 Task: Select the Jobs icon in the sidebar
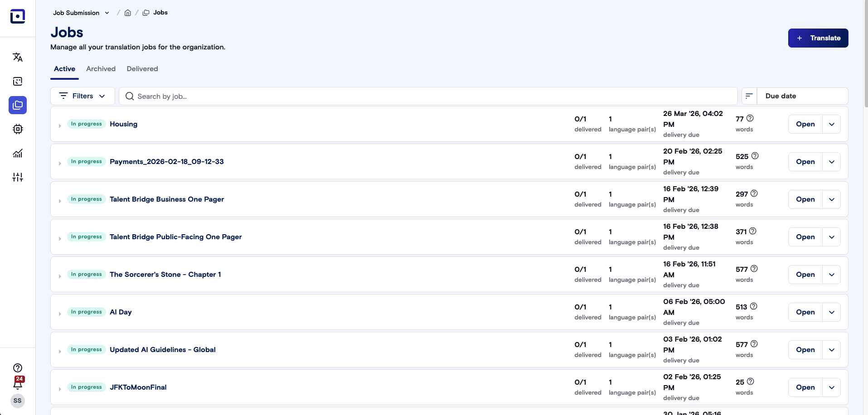pyautogui.click(x=18, y=105)
